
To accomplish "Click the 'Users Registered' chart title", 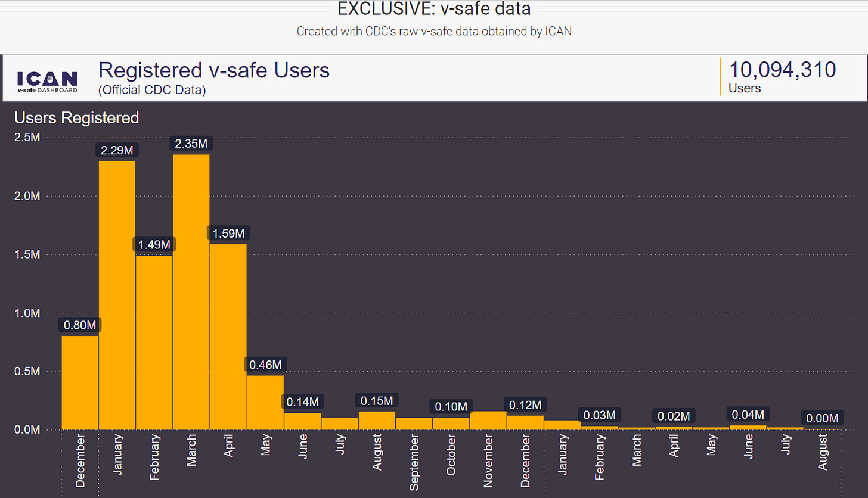I will click(x=76, y=118).
